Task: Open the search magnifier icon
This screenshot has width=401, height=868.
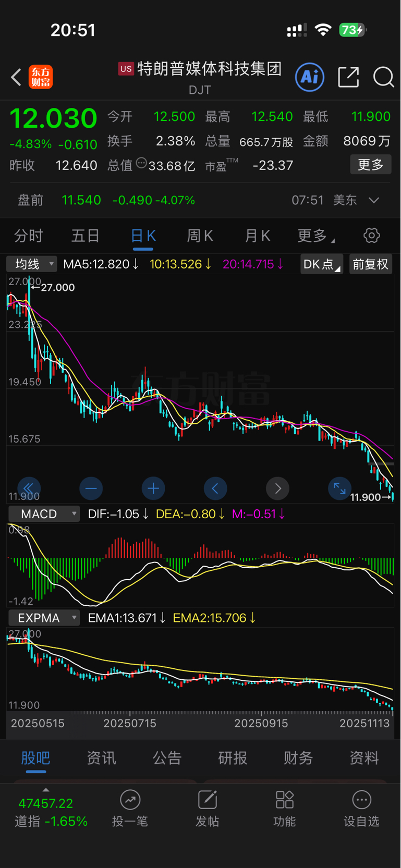Action: coord(383,77)
